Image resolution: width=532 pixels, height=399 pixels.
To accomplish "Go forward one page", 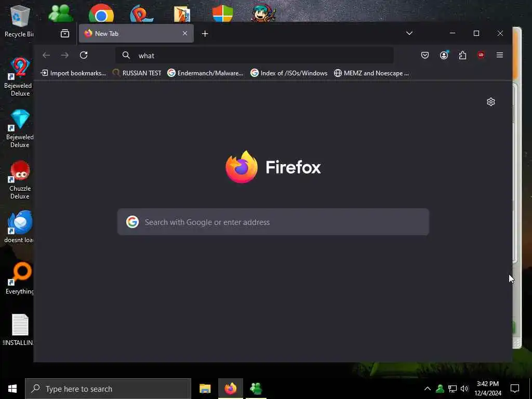I will coord(65,55).
